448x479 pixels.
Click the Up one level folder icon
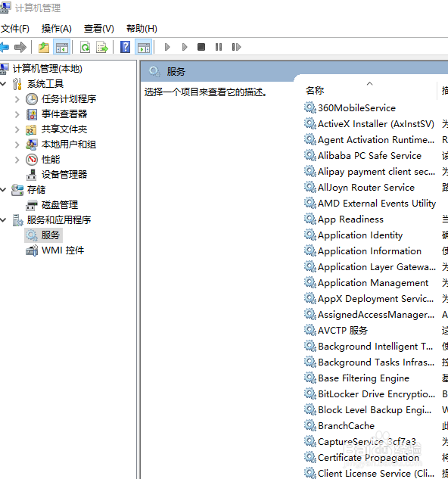(x=44, y=48)
